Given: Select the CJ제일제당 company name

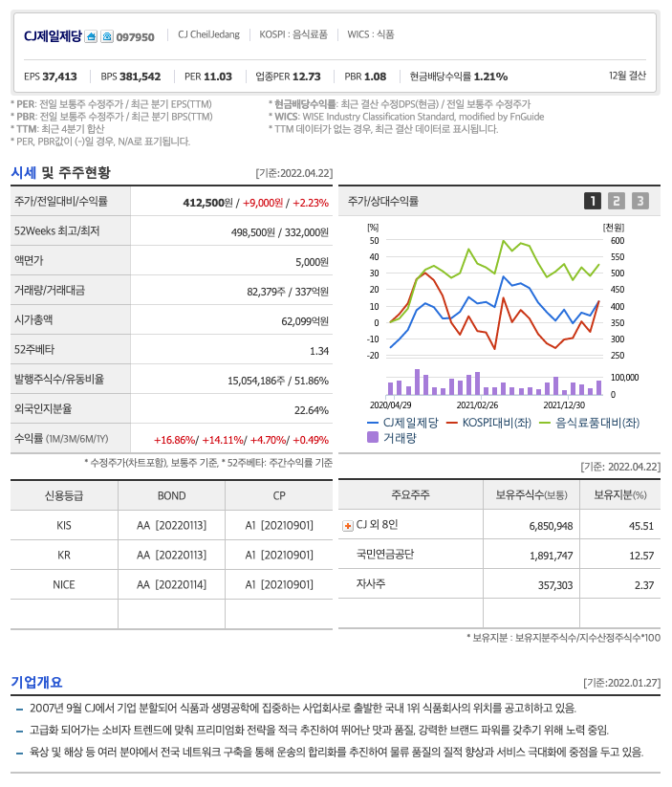Looking at the screenshot, I should [53, 36].
